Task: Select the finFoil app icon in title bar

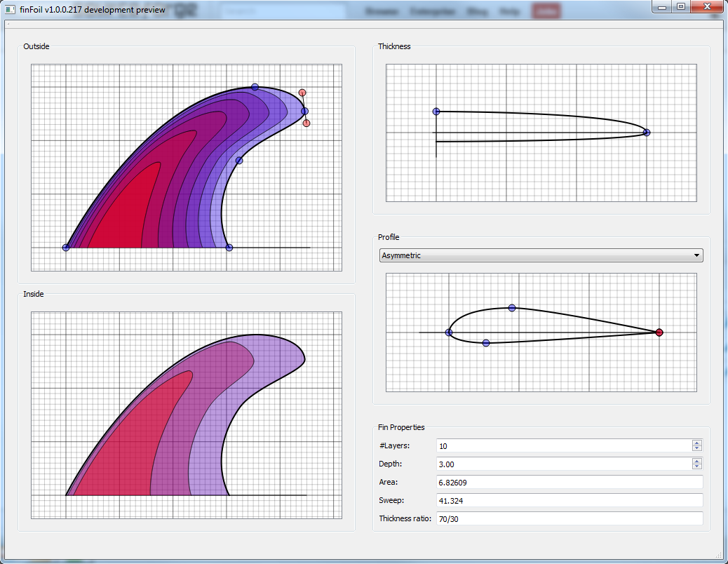Action: tap(9, 9)
